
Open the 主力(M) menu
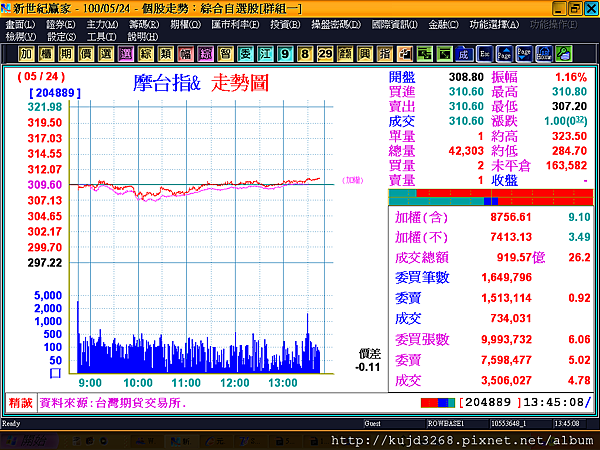point(102,25)
